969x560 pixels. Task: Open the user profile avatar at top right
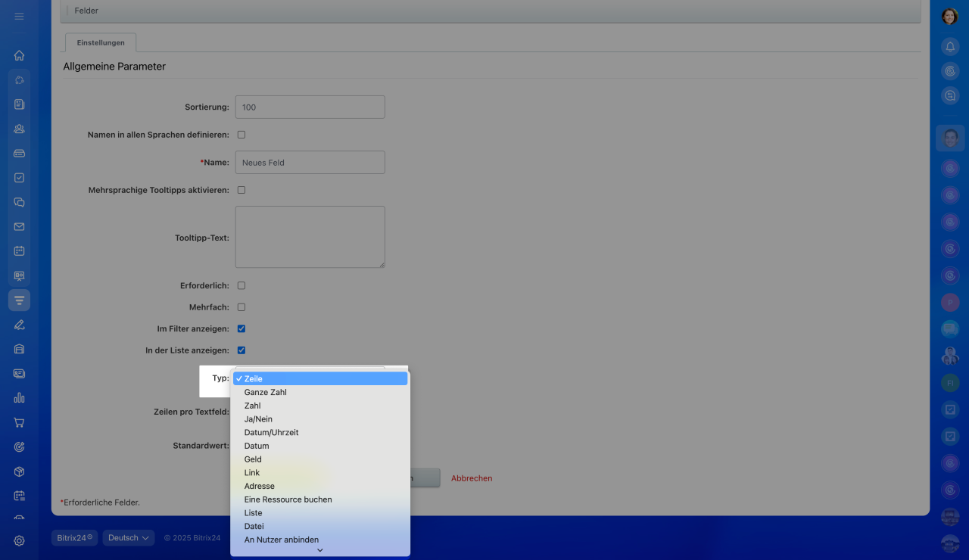tap(950, 17)
